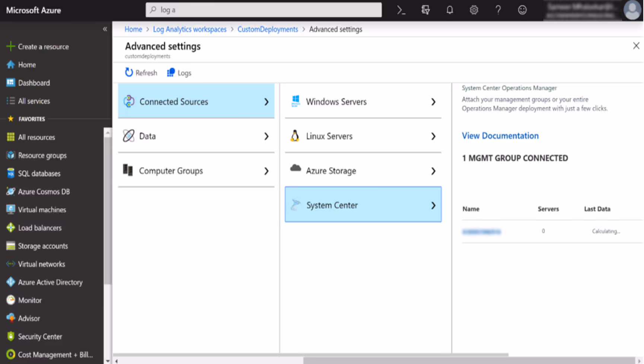This screenshot has width=644, height=364.
Task: Open Log Analytics workspaces breadcrumb link
Action: click(189, 29)
